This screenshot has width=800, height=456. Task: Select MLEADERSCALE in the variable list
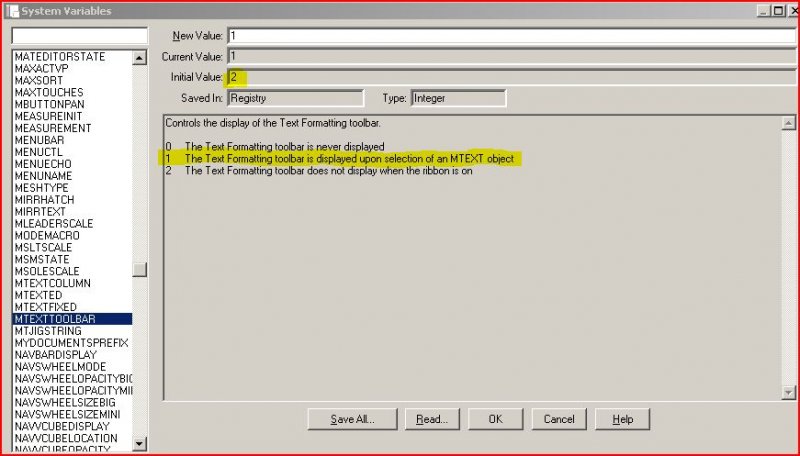tap(72, 223)
